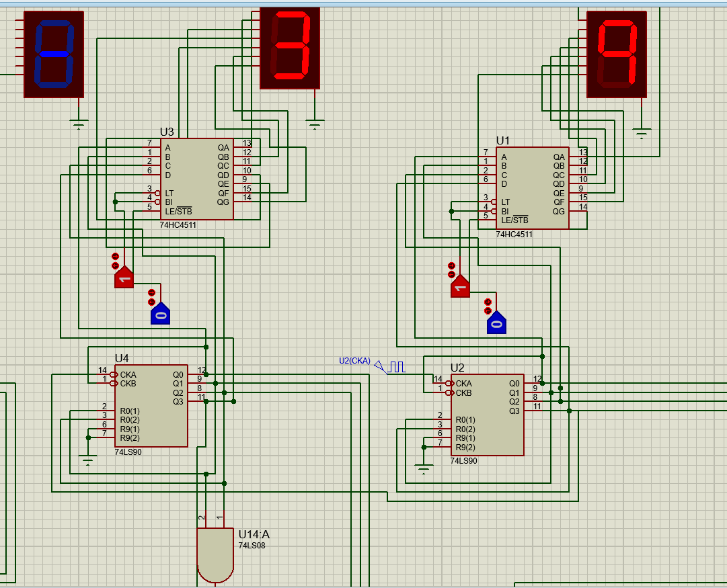727x588 pixels.
Task: Select the U2 counter chip body
Action: [x=488, y=415]
